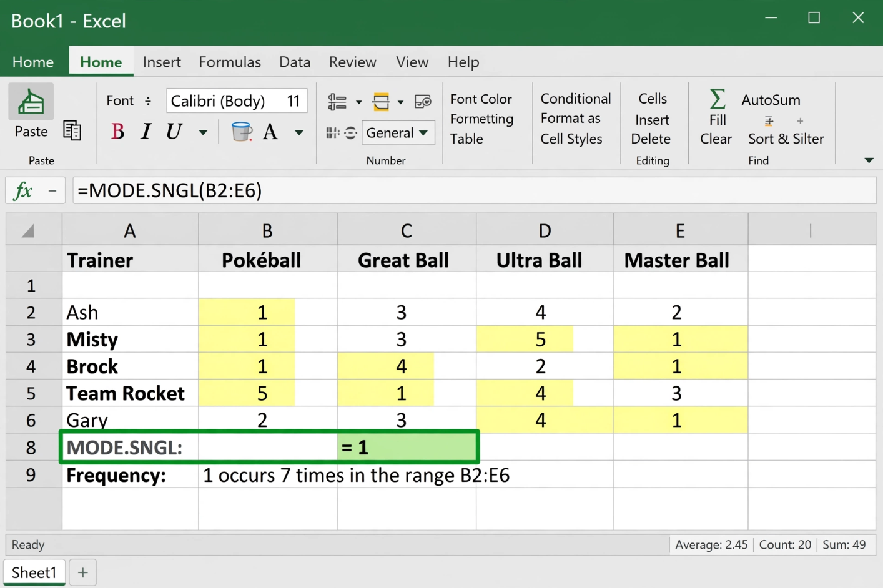The image size is (883, 588).
Task: Click the small copy-document icon beside Paste
Action: coord(72,130)
